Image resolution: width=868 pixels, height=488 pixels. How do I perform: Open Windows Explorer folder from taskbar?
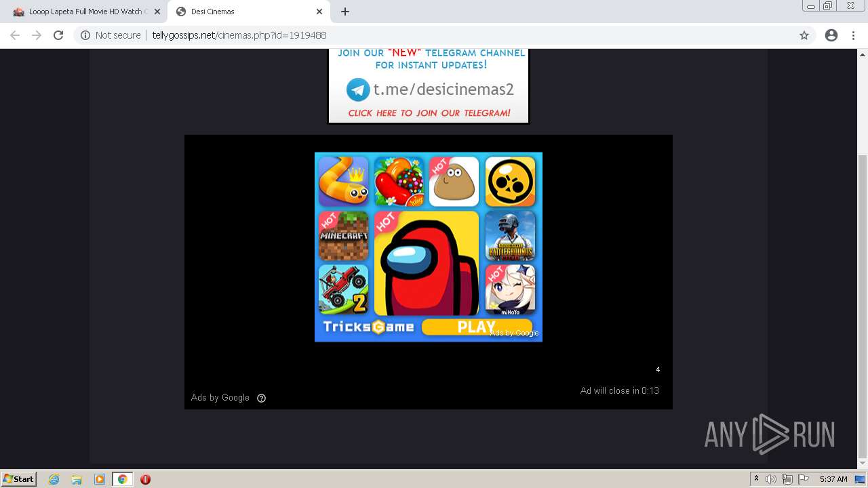pyautogui.click(x=77, y=479)
